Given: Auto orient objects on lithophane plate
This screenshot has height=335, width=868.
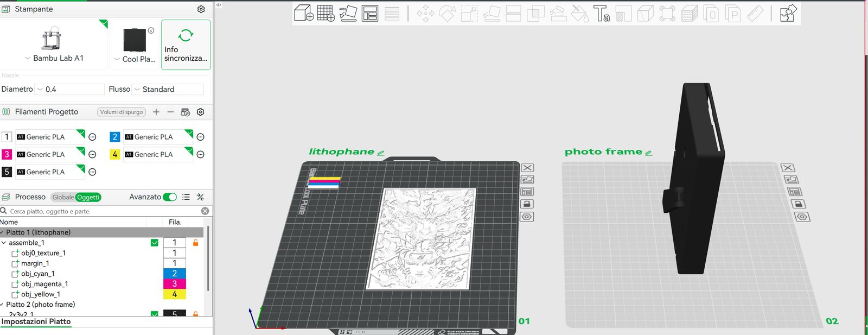Looking at the screenshot, I should point(527,180).
